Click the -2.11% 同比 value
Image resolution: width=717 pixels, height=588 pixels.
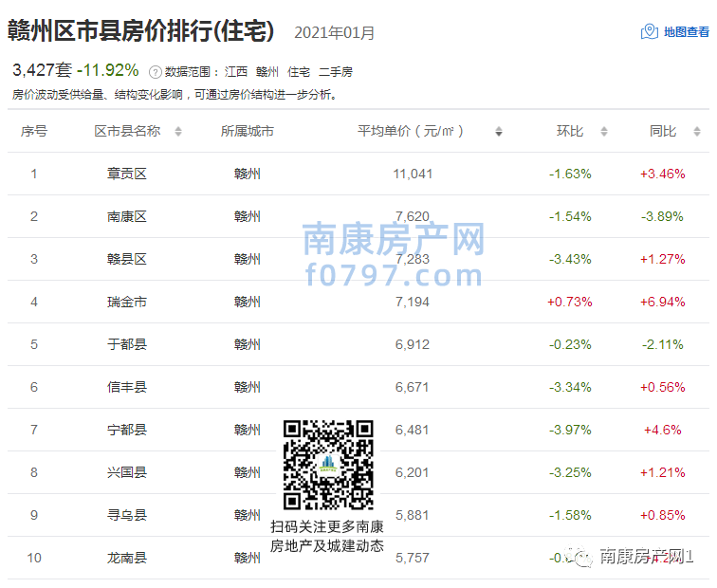pos(663,344)
